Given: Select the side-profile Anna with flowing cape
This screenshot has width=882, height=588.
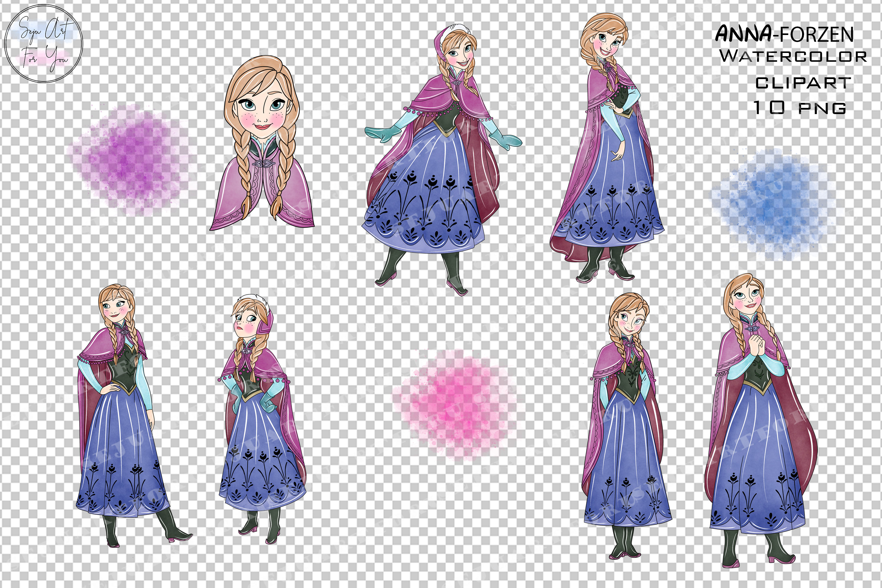Looking at the screenshot, I should click(x=615, y=150).
